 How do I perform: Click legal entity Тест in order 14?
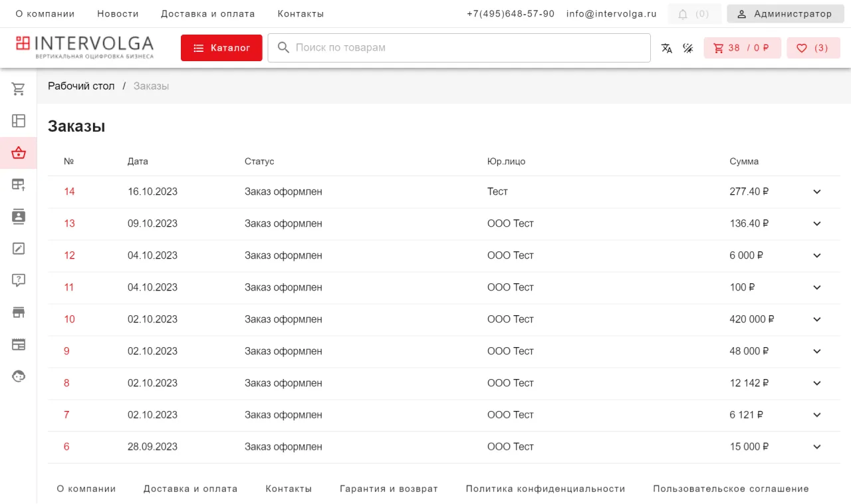[x=497, y=191]
